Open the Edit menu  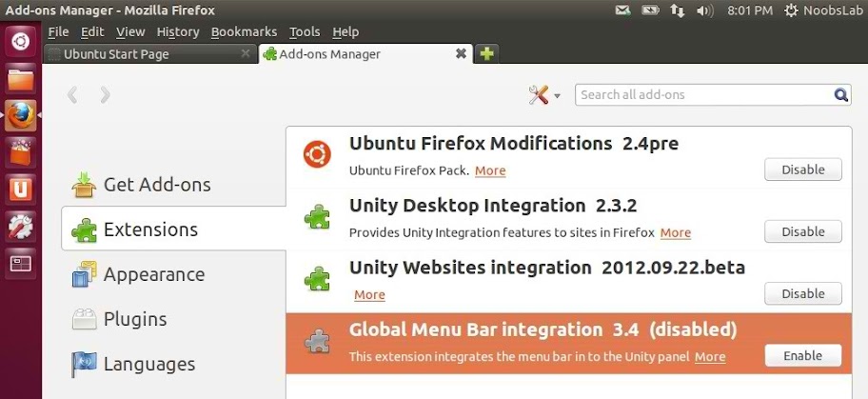click(92, 32)
